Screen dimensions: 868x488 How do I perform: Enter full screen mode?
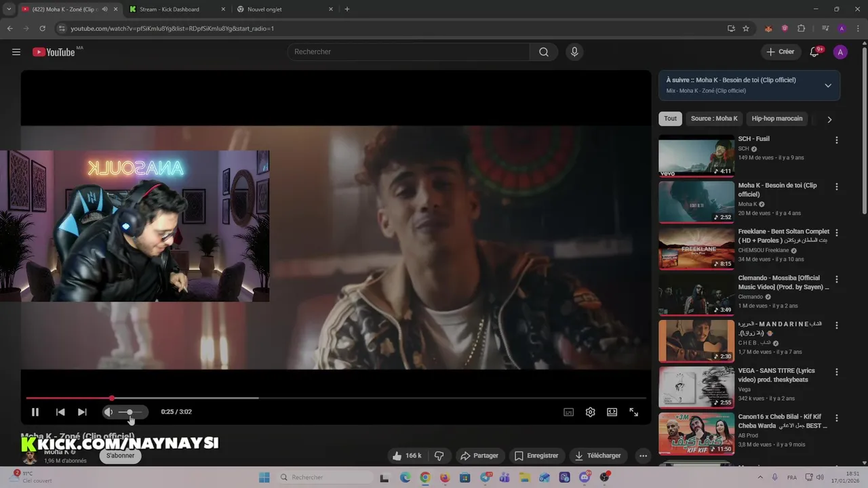click(633, 412)
